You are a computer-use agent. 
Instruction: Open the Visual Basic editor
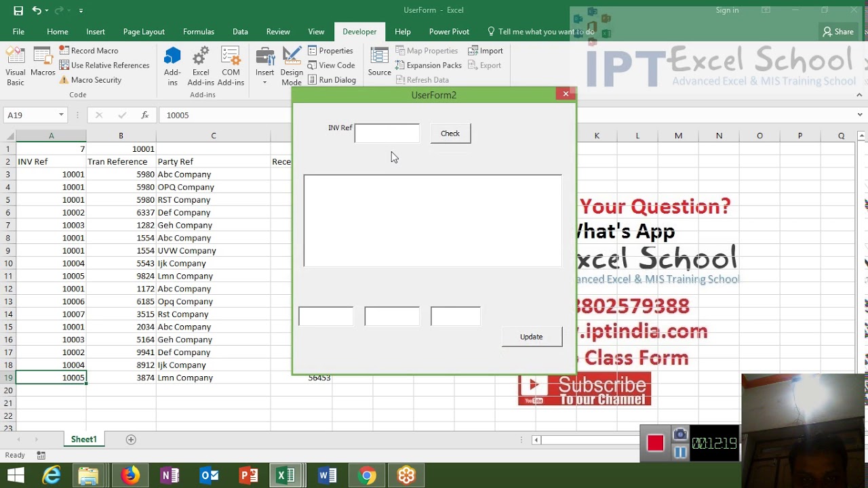coord(15,66)
